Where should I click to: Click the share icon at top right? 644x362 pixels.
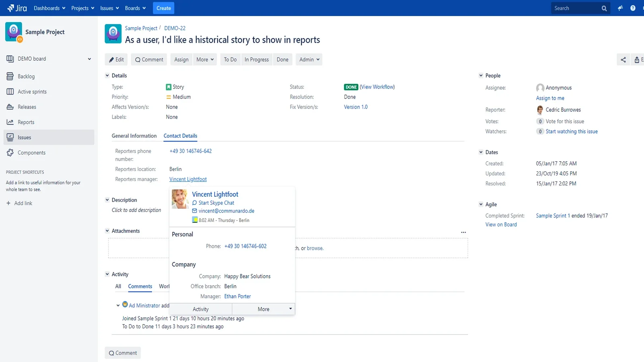point(623,60)
